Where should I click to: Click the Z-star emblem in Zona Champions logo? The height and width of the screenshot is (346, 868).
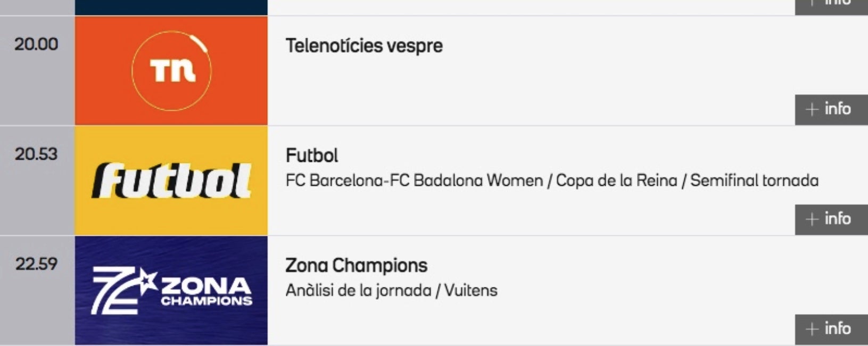point(121,290)
